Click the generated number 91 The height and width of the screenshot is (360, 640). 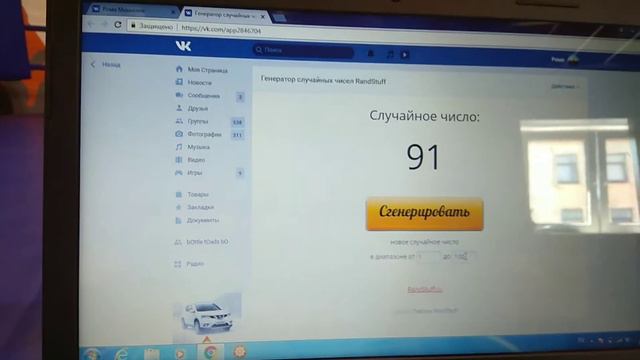tap(423, 157)
